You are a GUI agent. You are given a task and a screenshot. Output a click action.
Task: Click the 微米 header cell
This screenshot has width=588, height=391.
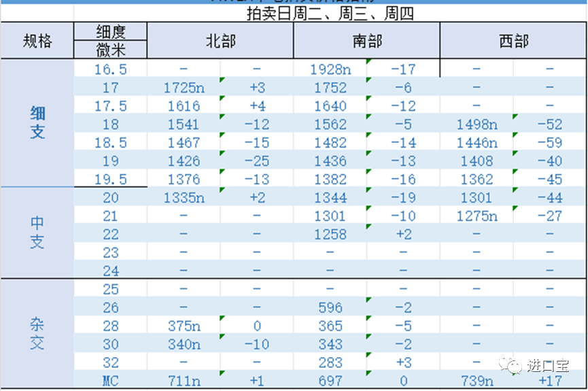pyautogui.click(x=111, y=50)
